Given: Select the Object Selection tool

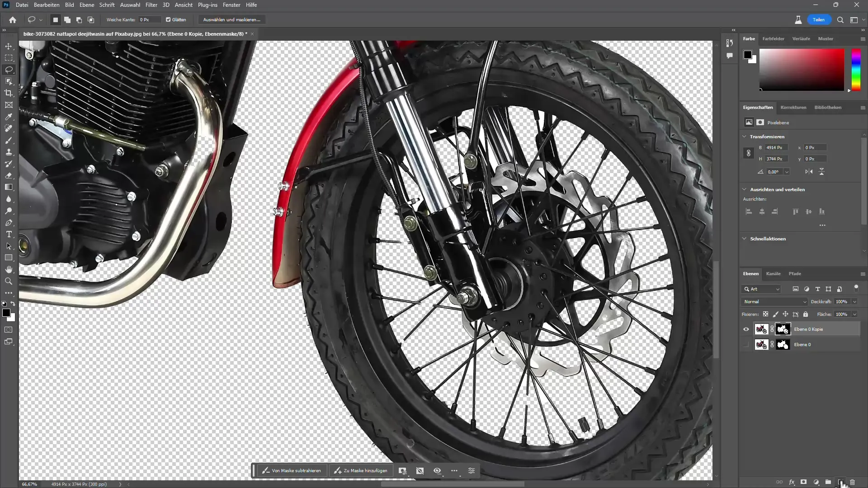Looking at the screenshot, I should point(9,81).
